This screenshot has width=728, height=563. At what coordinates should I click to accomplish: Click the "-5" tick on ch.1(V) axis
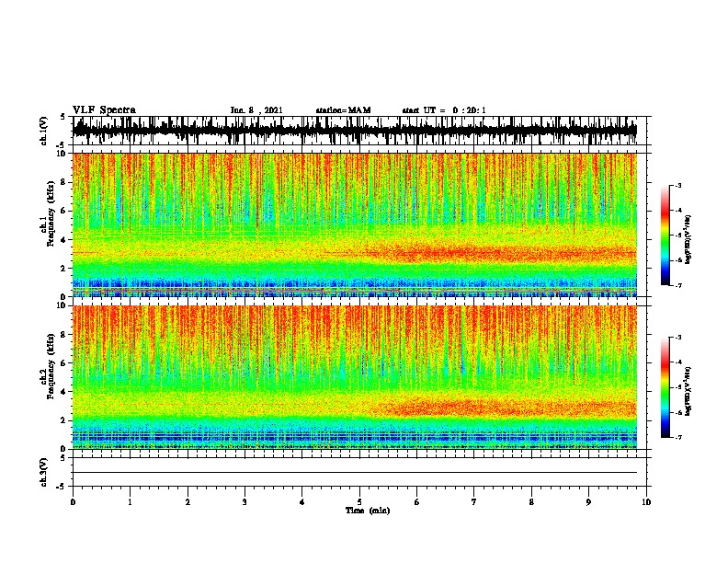[62, 145]
